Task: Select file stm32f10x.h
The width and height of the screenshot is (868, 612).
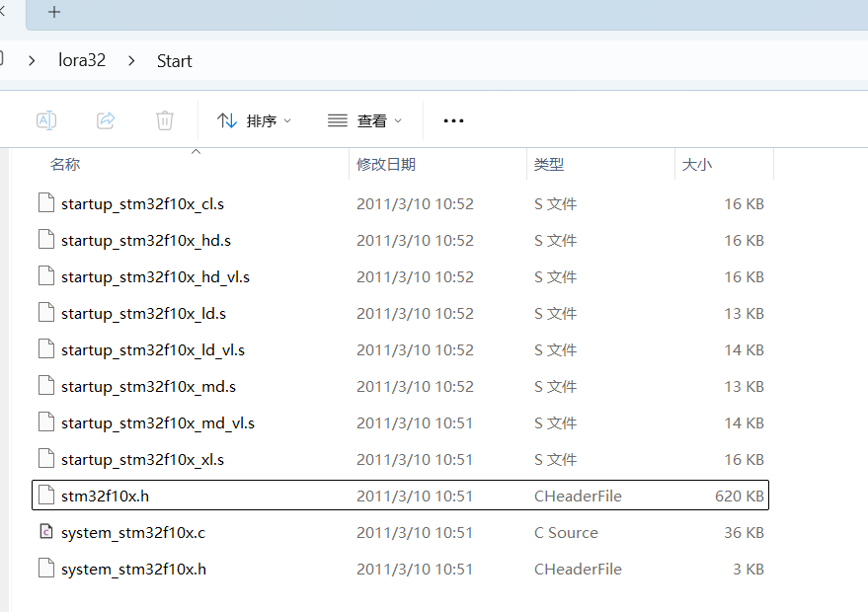Action: [400, 496]
